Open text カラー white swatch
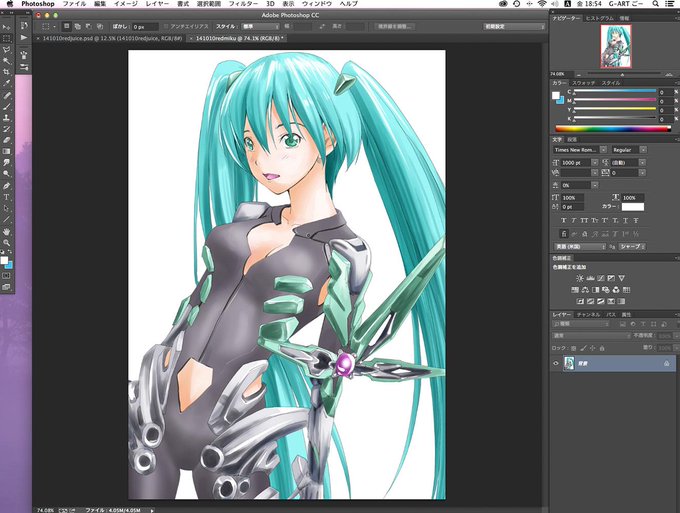Image resolution: width=680 pixels, height=513 pixels. coord(633,206)
